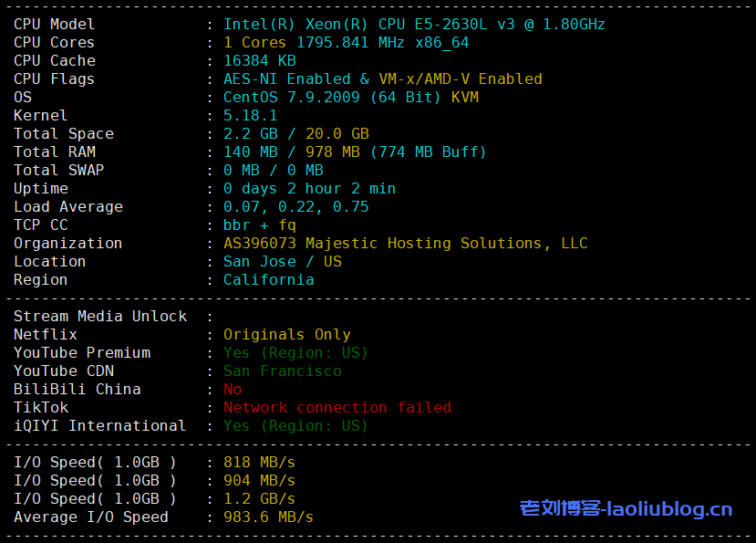Click the CPU Model value Intel Xeon E5-2630L
This screenshot has height=543, width=756.
point(413,25)
